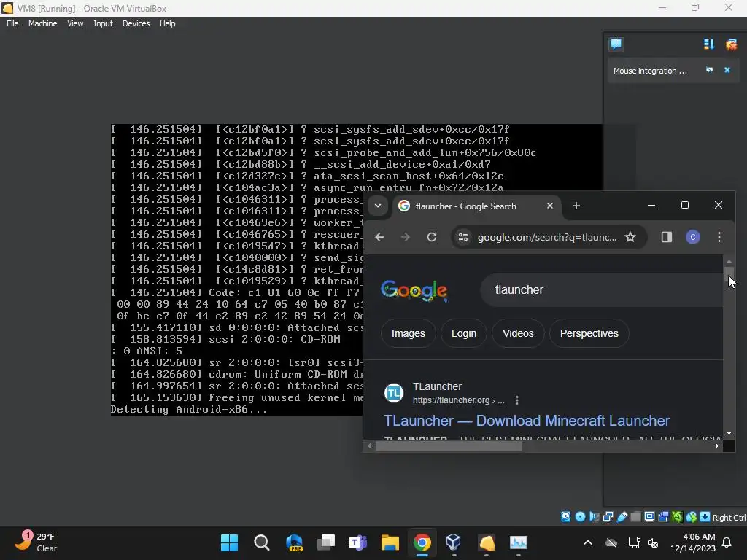Select the tlauncher - Google Search tab
The image size is (747, 560).
coord(465,206)
